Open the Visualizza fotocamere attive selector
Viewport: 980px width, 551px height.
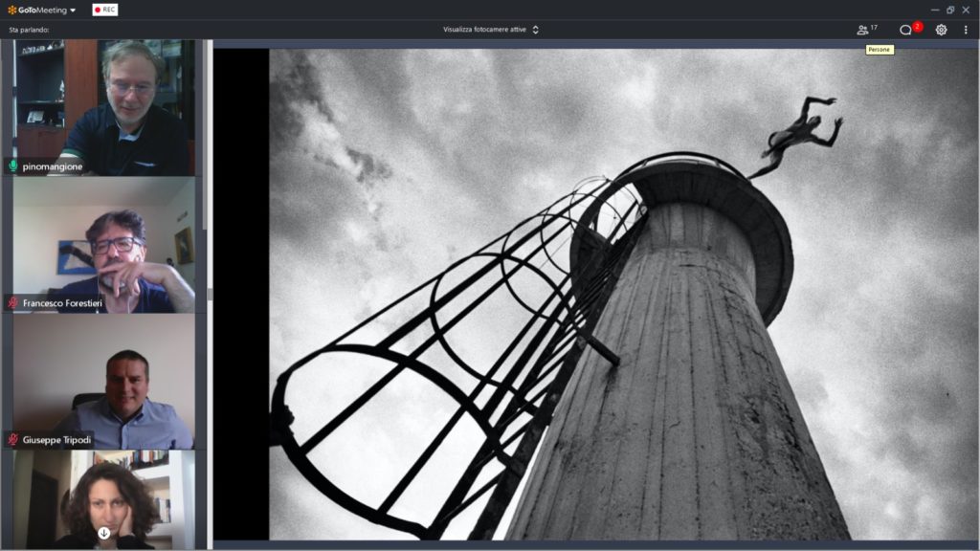(x=491, y=30)
